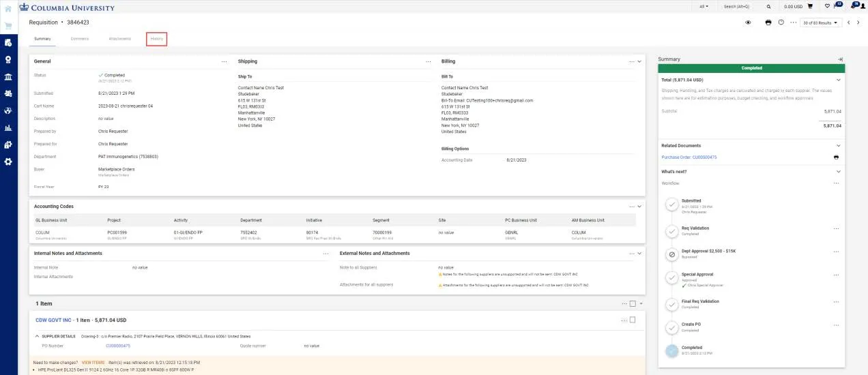
Task: Go to previous result arrow
Action: [849, 22]
